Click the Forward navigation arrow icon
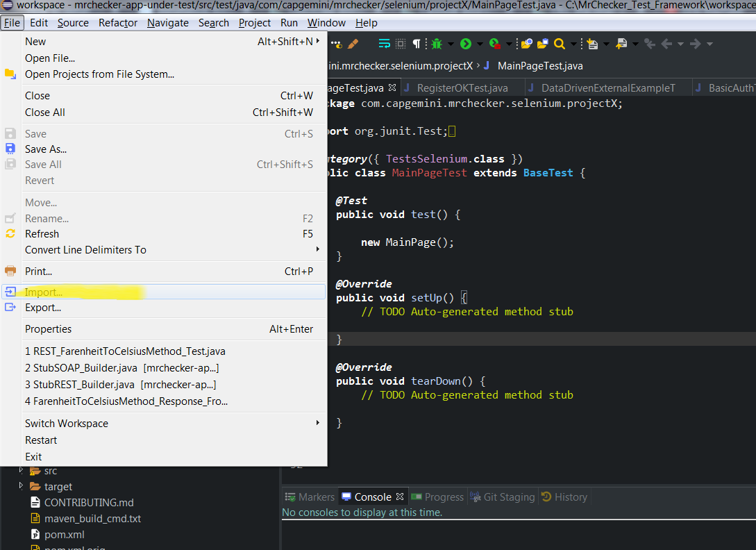 (x=695, y=44)
